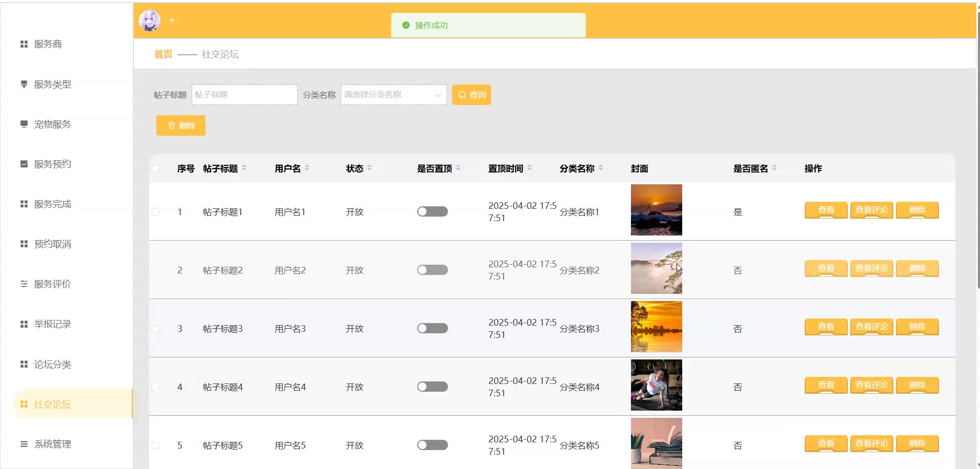Click 查看评论 for 帖子标题4
This screenshot has height=469, width=980.
[871, 385]
